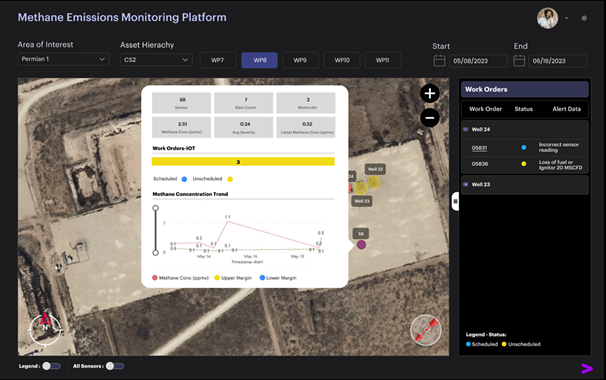Open work order 05831 link

pyautogui.click(x=479, y=148)
